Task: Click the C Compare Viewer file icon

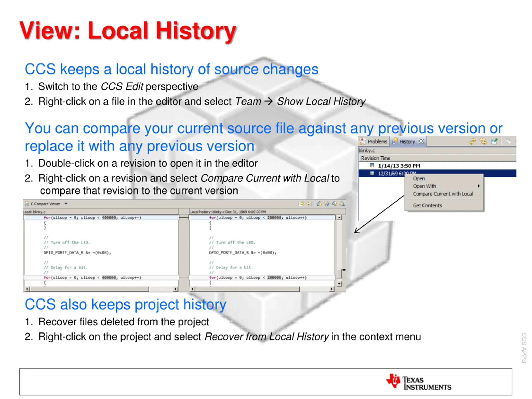Action: click(x=27, y=204)
